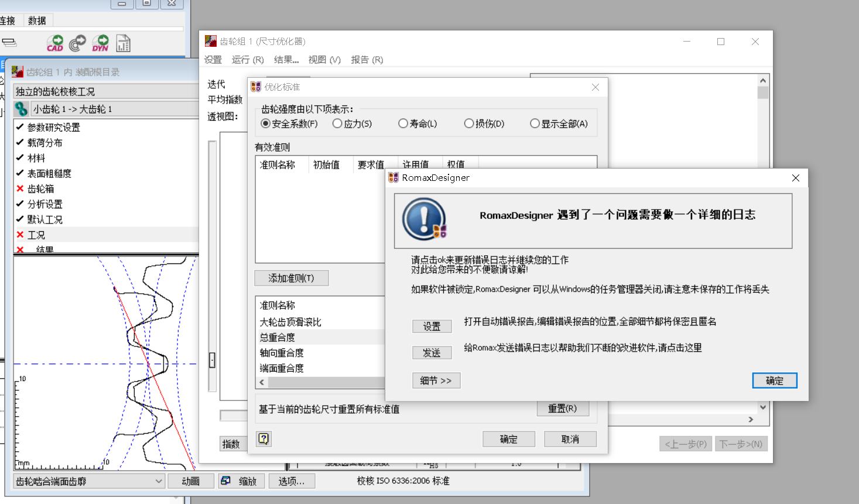Click 动画 button
This screenshot has height=504, width=859.
click(x=191, y=481)
